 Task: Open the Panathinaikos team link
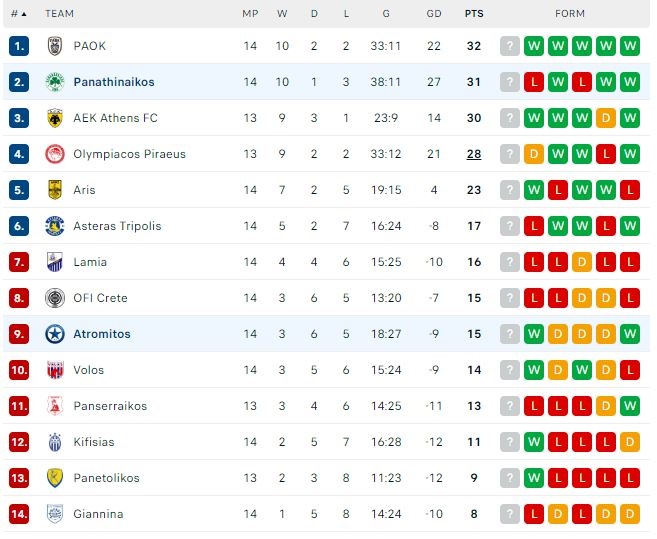pyautogui.click(x=114, y=82)
